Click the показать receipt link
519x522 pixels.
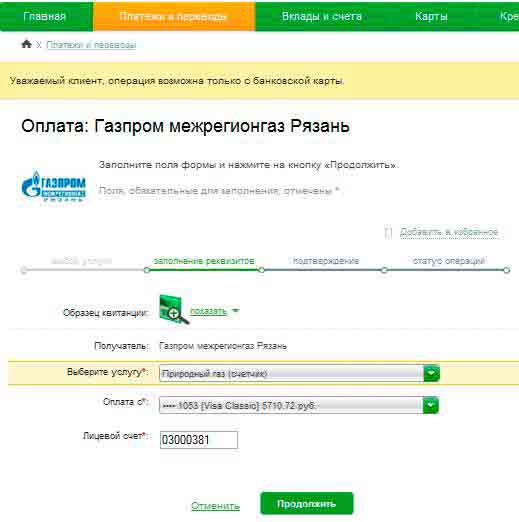click(x=208, y=311)
